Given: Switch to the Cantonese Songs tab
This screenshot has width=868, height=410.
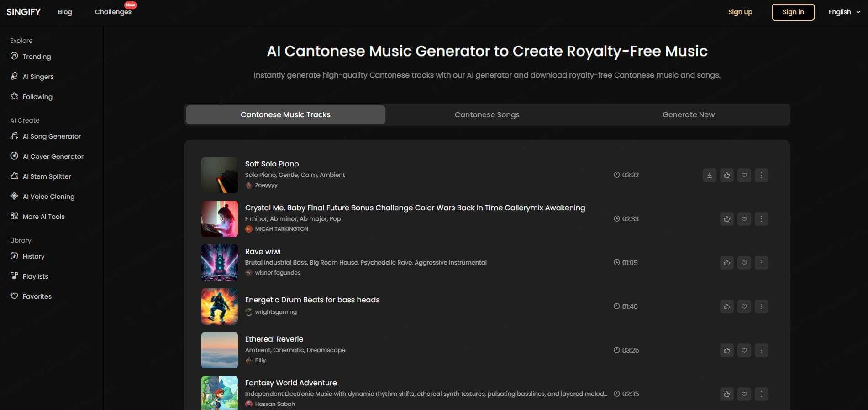Looking at the screenshot, I should [x=487, y=115].
